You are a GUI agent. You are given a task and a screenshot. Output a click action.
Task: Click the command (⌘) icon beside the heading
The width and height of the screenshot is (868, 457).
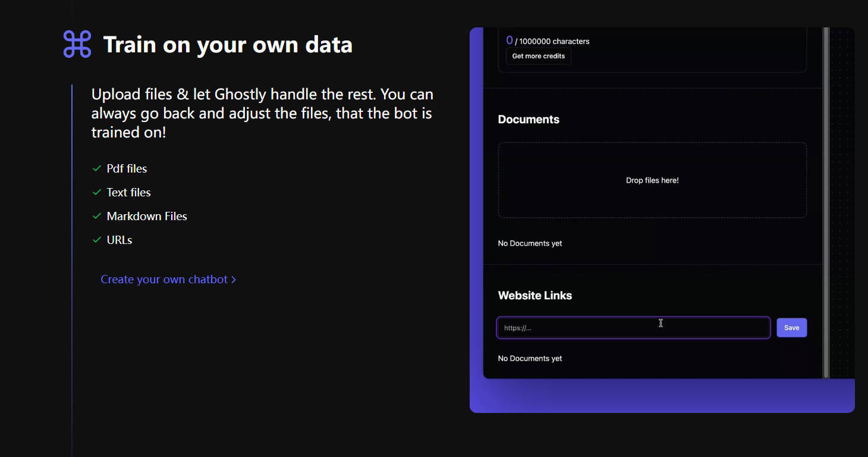click(x=76, y=43)
